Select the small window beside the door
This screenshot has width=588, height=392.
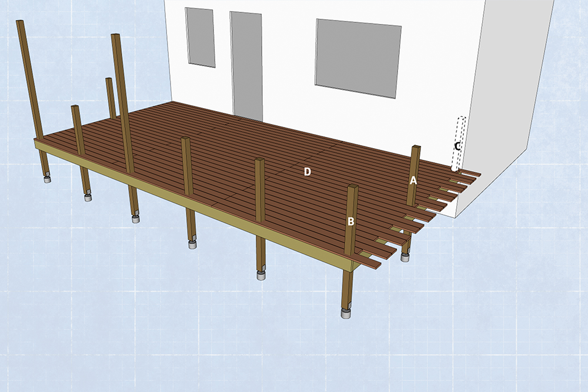pyautogui.click(x=201, y=38)
